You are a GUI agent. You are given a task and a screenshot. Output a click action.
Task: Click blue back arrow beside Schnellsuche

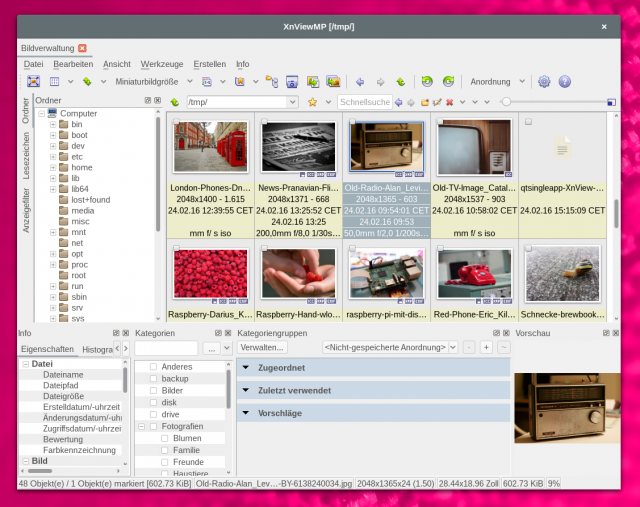click(399, 102)
